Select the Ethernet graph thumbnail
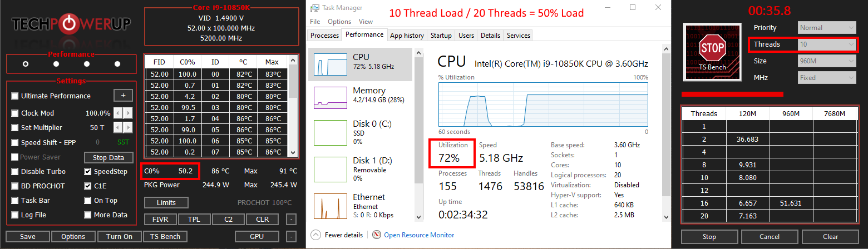Viewport: 868px width, 249px height. click(331, 206)
